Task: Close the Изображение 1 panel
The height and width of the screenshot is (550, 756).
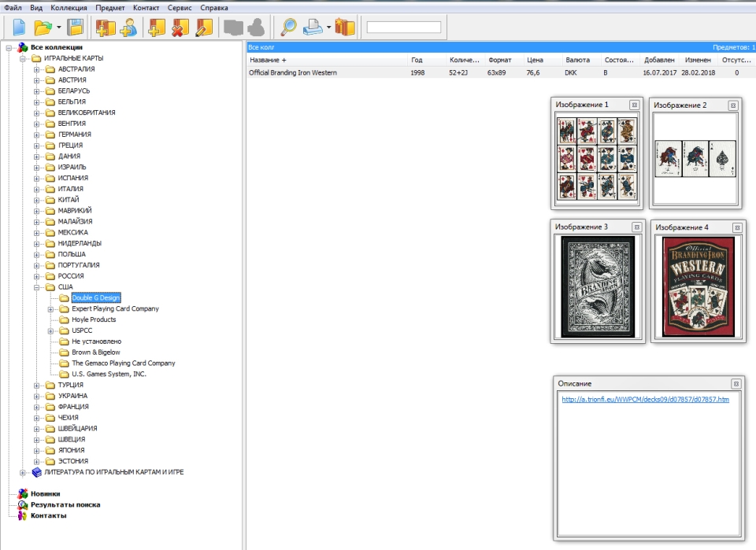Action: click(x=635, y=105)
